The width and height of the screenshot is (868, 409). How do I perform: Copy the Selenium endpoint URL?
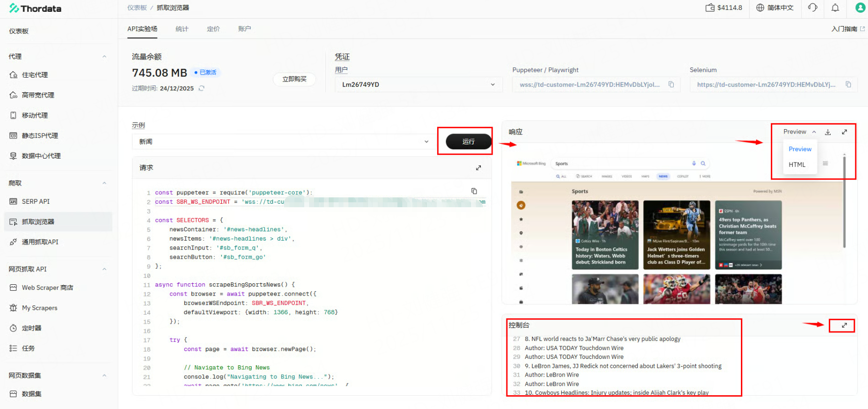click(848, 84)
